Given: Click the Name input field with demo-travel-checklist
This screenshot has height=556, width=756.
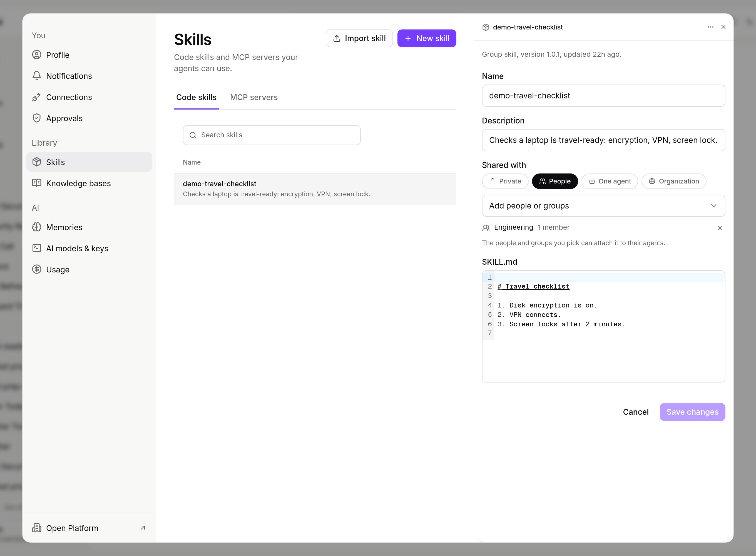Looking at the screenshot, I should pos(603,96).
